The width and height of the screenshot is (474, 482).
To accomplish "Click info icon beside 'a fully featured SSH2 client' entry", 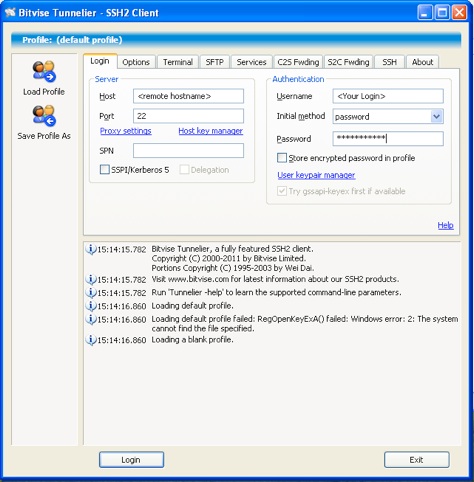I will [91, 249].
